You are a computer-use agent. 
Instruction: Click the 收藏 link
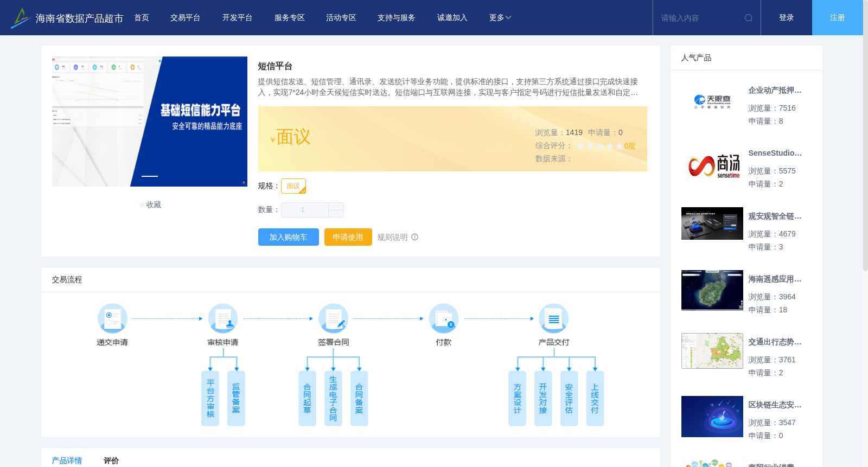(x=154, y=205)
